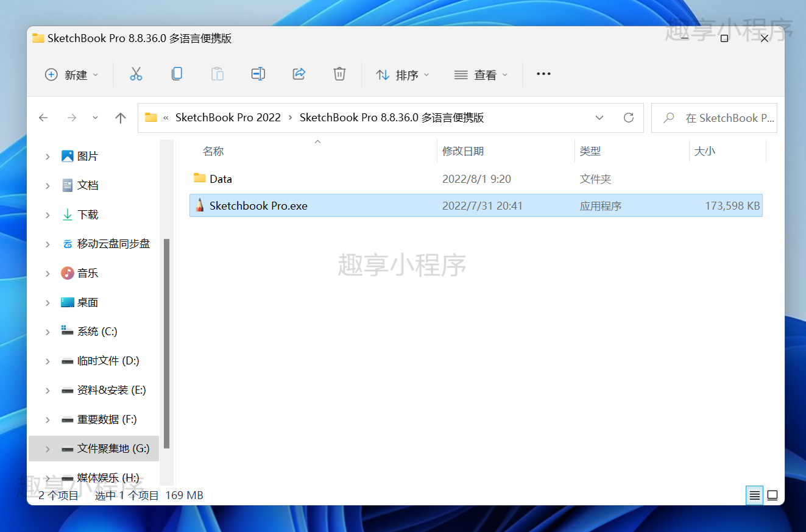Image resolution: width=806 pixels, height=532 pixels.
Task: Click the 173,598 KB size cell
Action: coord(732,205)
